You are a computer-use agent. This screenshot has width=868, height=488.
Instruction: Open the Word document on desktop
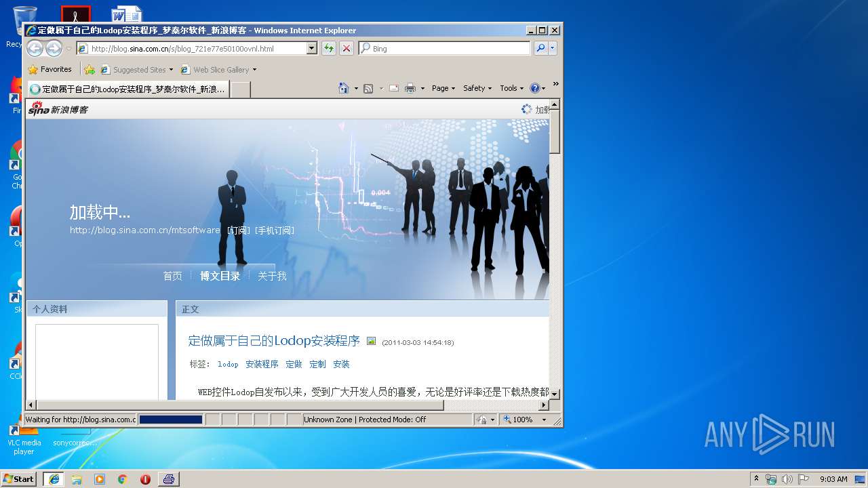click(127, 15)
